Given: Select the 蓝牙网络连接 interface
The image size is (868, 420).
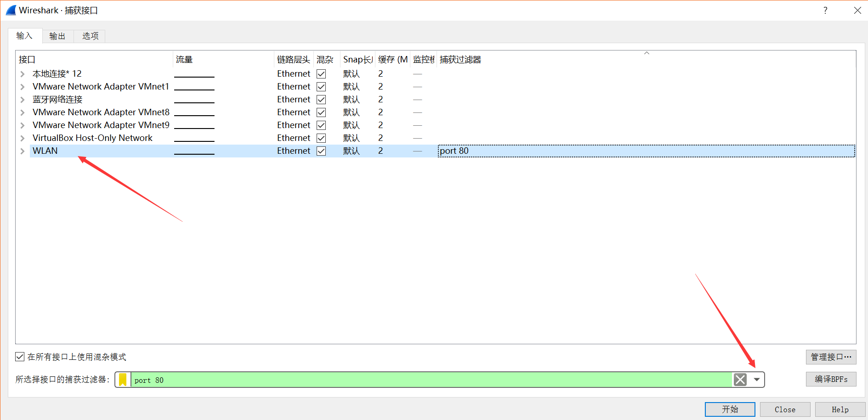Looking at the screenshot, I should click(x=57, y=100).
